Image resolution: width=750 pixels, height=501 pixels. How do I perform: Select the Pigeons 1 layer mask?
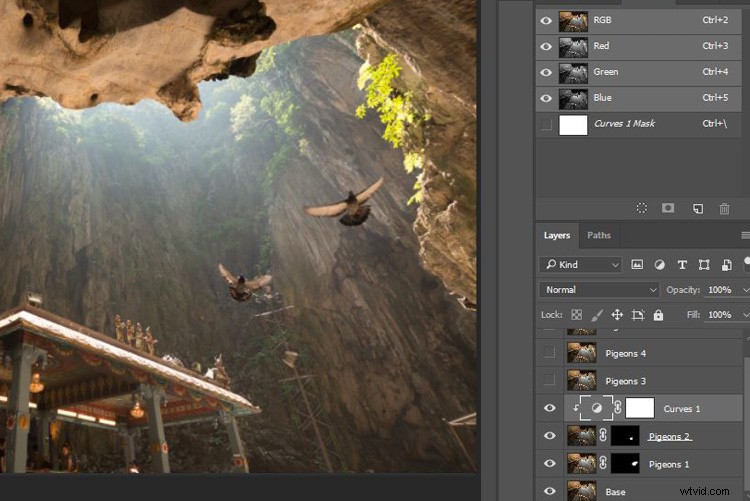[625, 464]
